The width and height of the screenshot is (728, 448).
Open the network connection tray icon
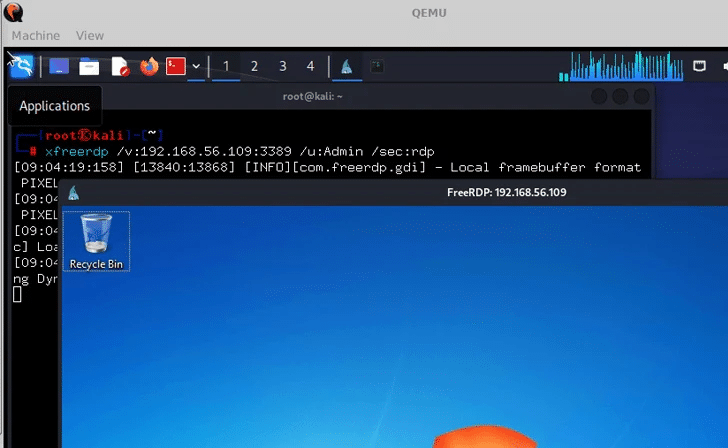click(699, 66)
